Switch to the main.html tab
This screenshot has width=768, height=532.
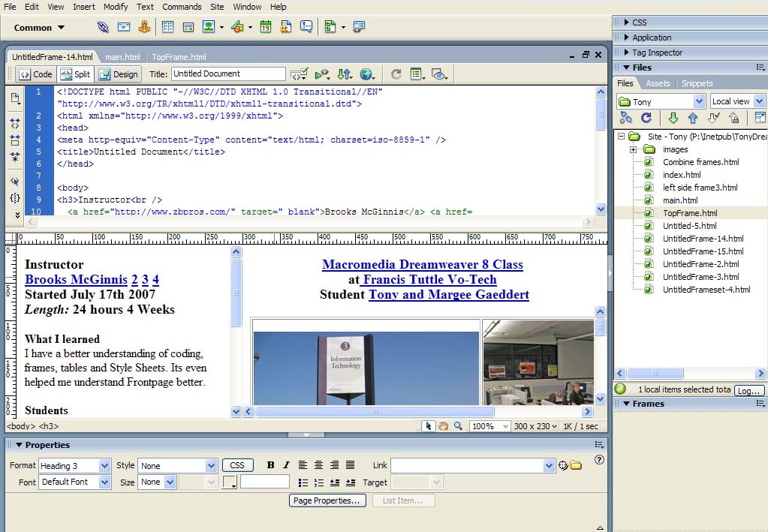click(x=124, y=56)
